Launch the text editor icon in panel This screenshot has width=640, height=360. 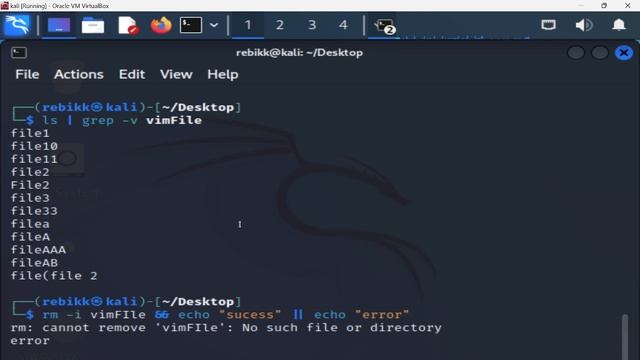[x=128, y=25]
